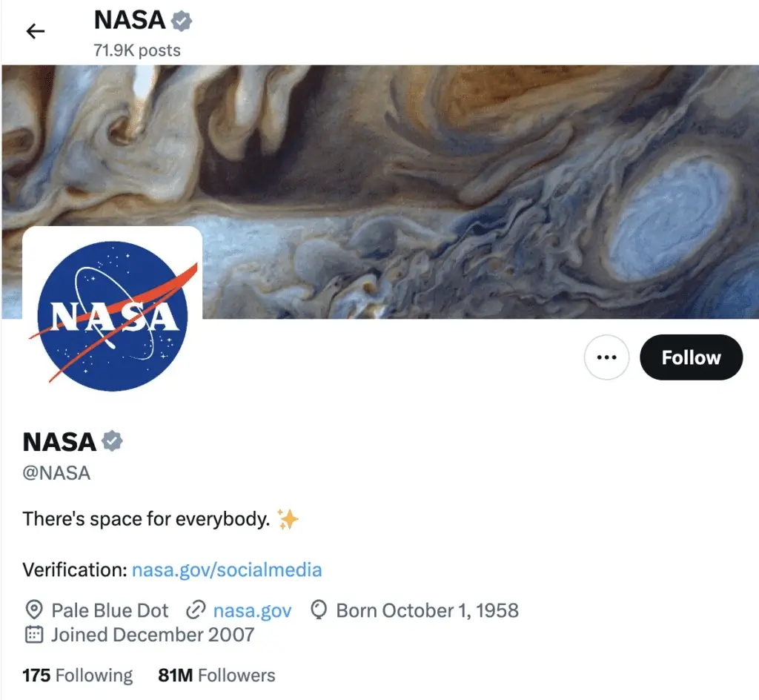Open the nasa.gov/socialmedia verification link
759x700 pixels.
click(x=227, y=569)
